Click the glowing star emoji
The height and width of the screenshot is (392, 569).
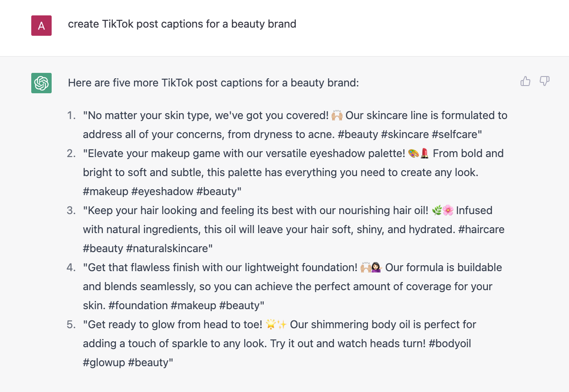[x=271, y=325]
